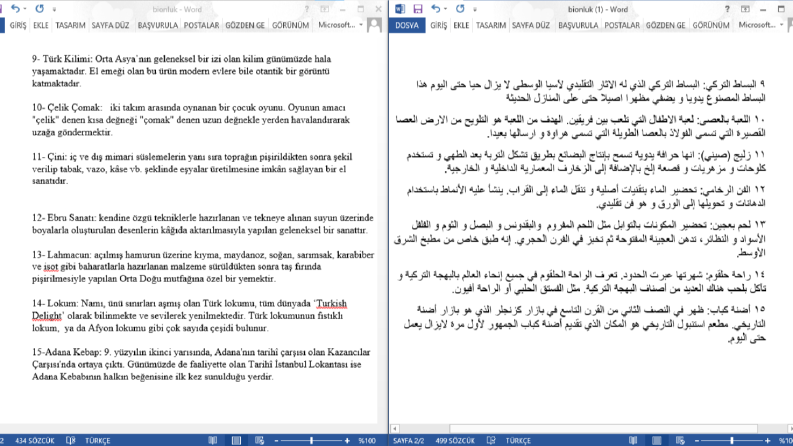Save the bionluk (1) document
This screenshot has width=793, height=446.
point(417,9)
